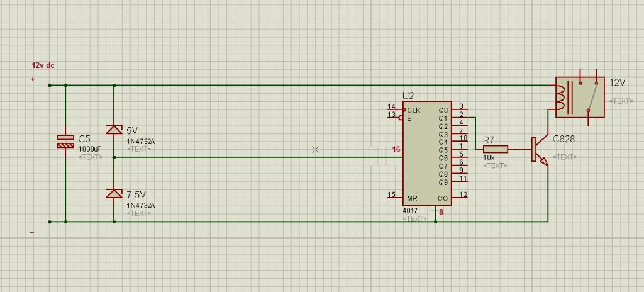This screenshot has height=292, width=644.
Task: Click the '12V' relay label
Action: [x=618, y=82]
